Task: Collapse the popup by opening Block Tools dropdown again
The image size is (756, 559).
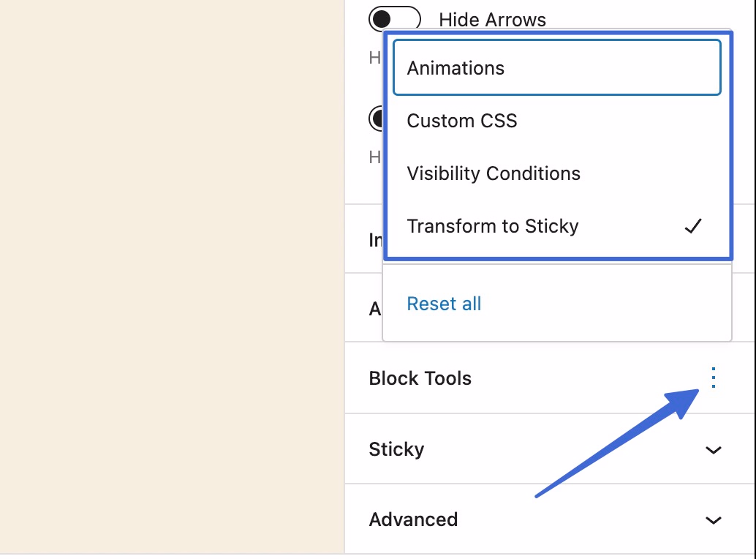Action: tap(713, 378)
